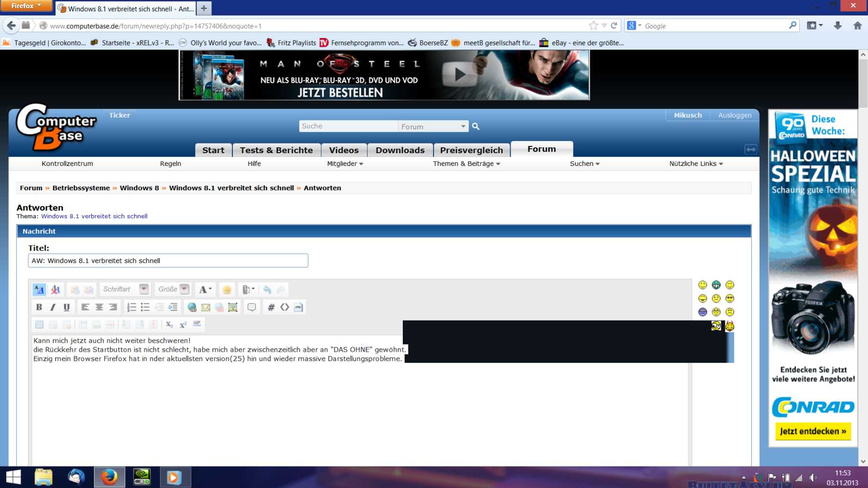Wrap selection in HTML tags (<> icon)

tap(285, 307)
